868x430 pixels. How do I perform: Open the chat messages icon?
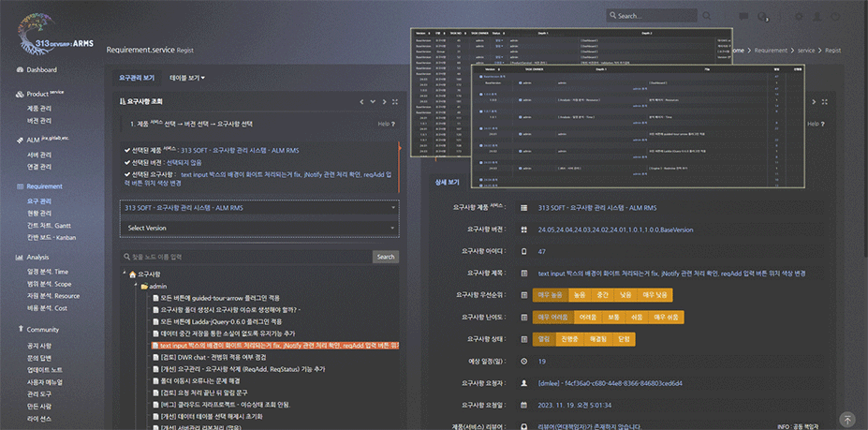pos(743,17)
